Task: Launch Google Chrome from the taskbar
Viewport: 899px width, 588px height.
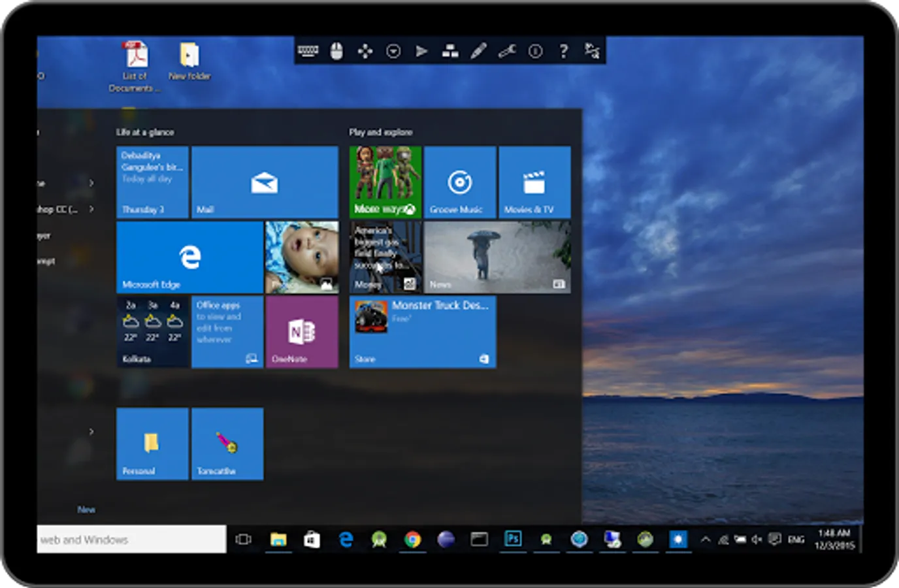Action: (x=412, y=539)
